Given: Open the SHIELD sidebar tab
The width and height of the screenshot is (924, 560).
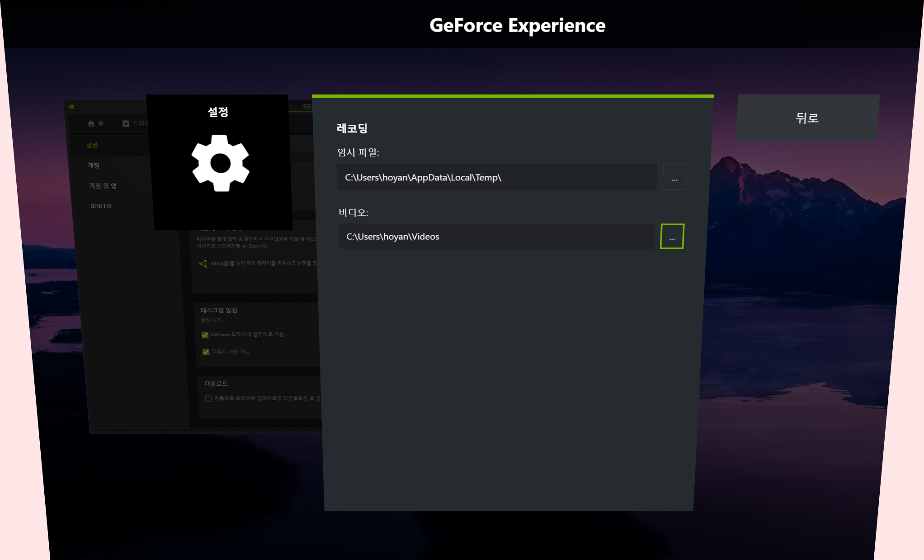Looking at the screenshot, I should click(x=101, y=206).
